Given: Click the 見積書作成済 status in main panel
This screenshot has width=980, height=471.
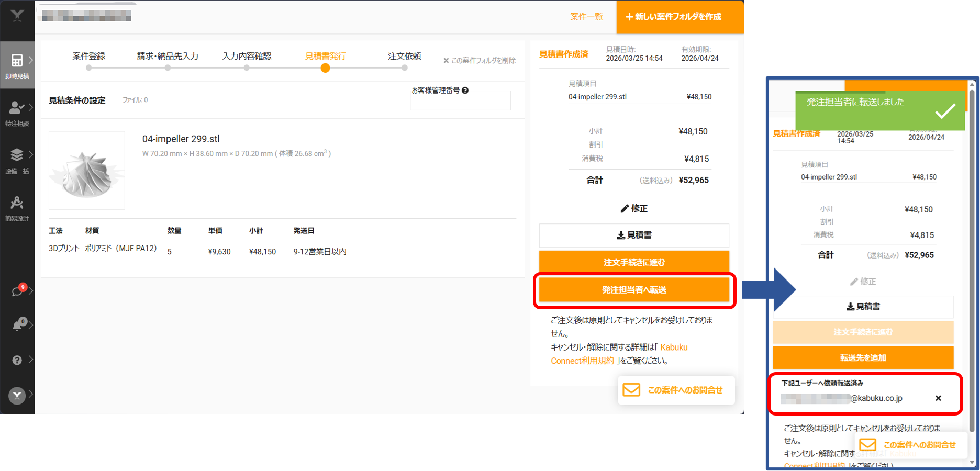Looking at the screenshot, I should tap(564, 54).
